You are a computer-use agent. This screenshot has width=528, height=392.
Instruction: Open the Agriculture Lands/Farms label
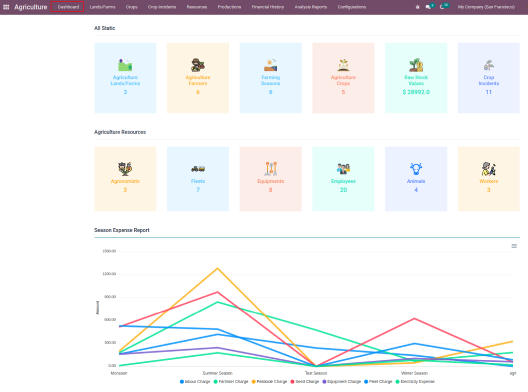[x=125, y=80]
